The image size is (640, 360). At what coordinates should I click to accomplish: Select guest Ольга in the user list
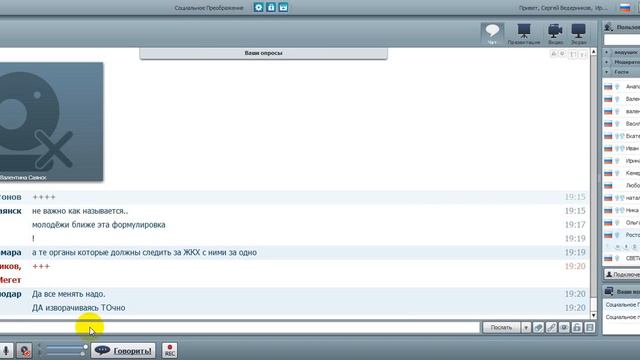(x=622, y=222)
